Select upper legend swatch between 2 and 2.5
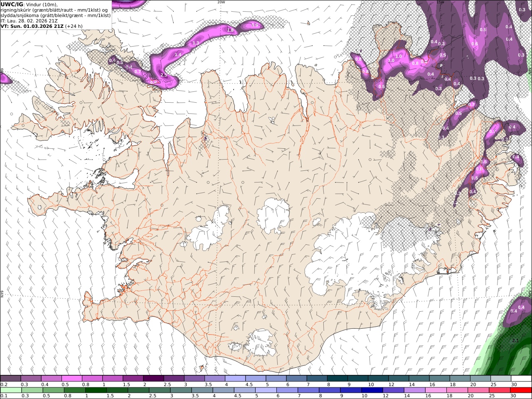532x399 pixels. click(153, 379)
